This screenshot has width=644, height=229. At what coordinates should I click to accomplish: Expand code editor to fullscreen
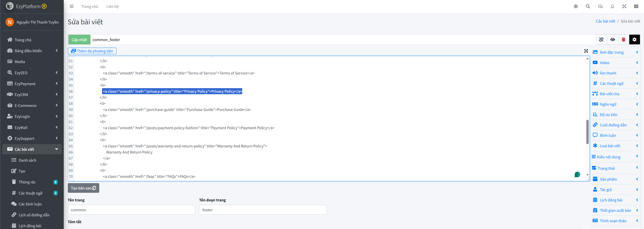click(x=586, y=51)
